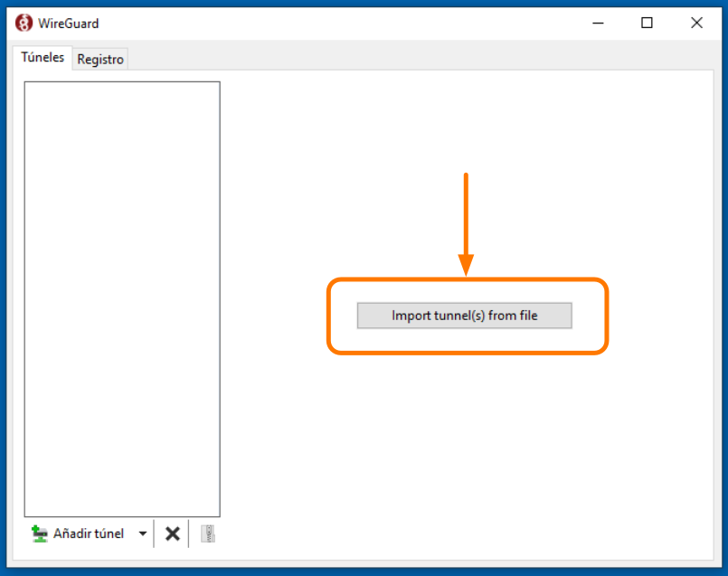728x576 pixels.
Task: Click empty title bar area left of minimize
Action: click(x=362, y=24)
